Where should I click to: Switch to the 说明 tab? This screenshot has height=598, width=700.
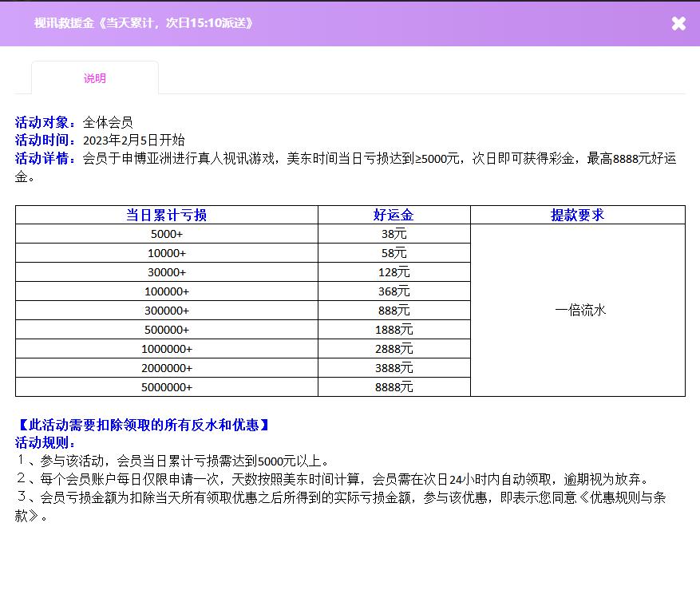pos(95,78)
